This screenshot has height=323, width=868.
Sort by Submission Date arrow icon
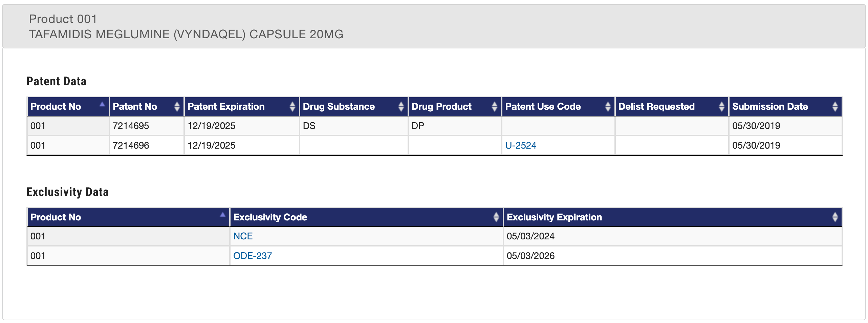[x=835, y=107]
